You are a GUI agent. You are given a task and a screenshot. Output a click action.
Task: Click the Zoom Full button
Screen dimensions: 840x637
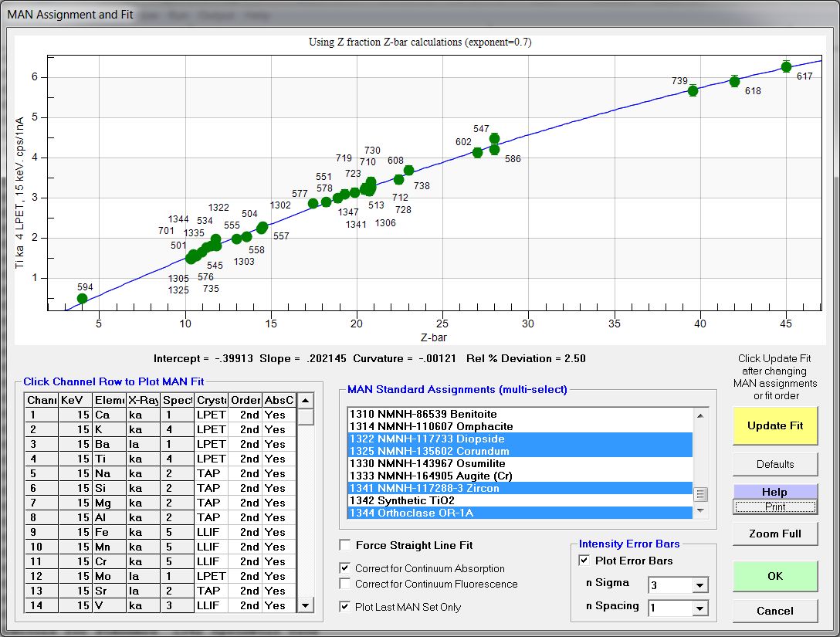(775, 534)
